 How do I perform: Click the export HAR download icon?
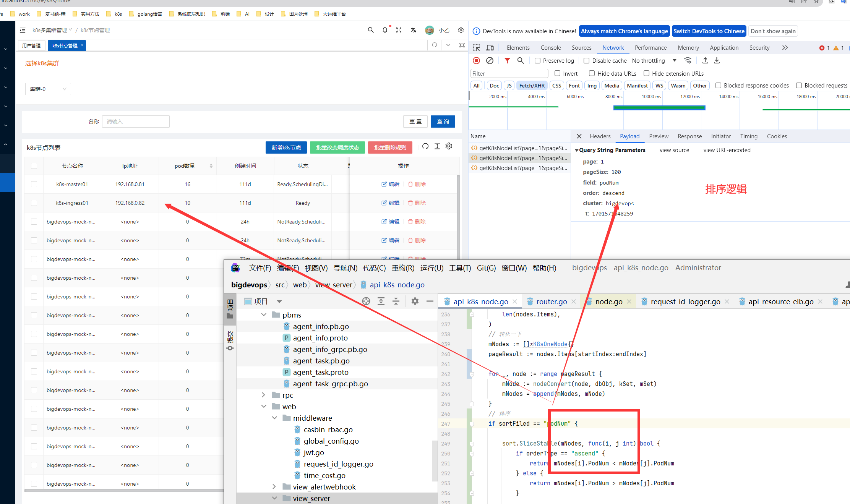pyautogui.click(x=717, y=60)
